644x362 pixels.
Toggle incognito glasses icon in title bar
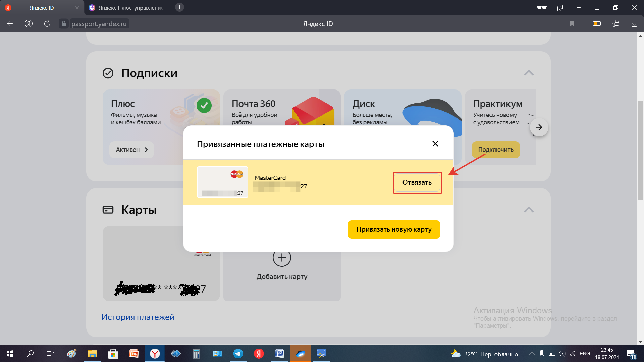tap(541, 8)
